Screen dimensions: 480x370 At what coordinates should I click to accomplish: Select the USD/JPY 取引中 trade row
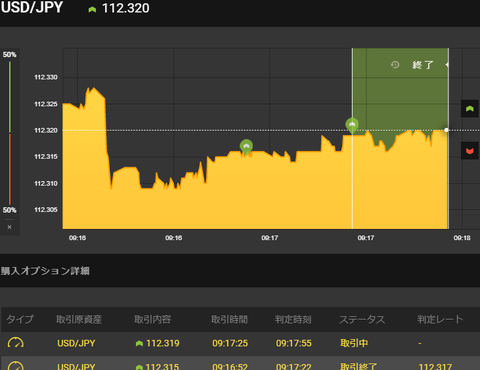click(241, 343)
